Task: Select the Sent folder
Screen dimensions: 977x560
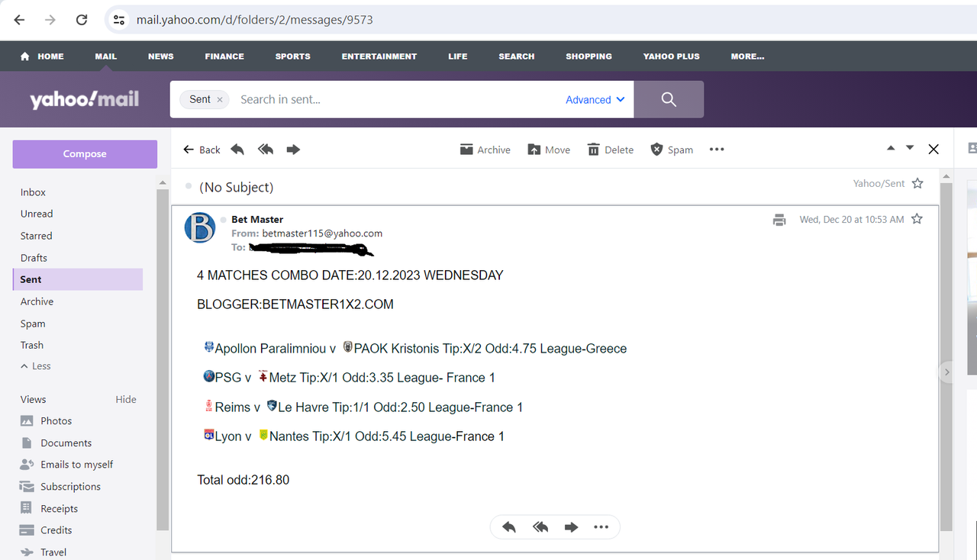Action: coord(77,279)
